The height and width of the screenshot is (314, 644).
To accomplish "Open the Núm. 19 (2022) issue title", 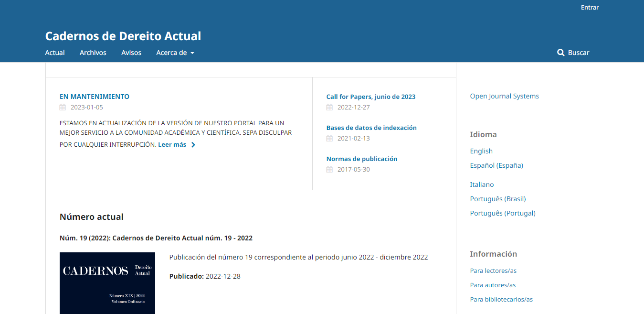I will pyautogui.click(x=156, y=238).
